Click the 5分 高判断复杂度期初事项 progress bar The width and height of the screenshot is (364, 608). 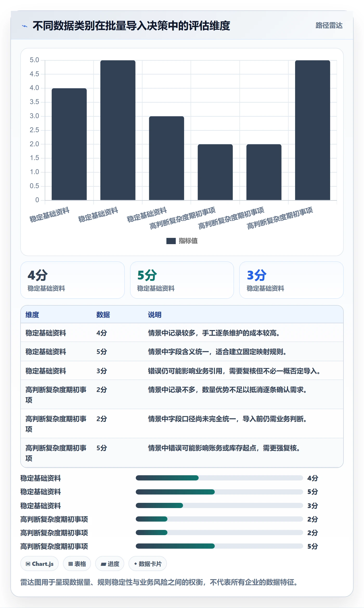[219, 546]
